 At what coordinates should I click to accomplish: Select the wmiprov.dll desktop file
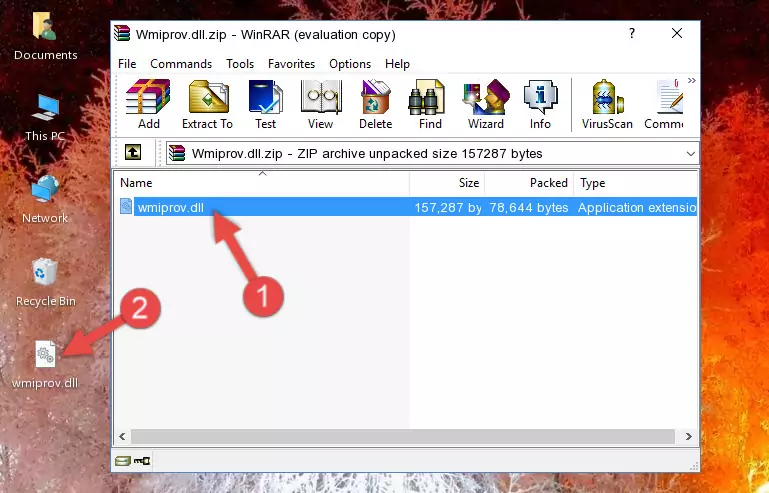click(45, 365)
